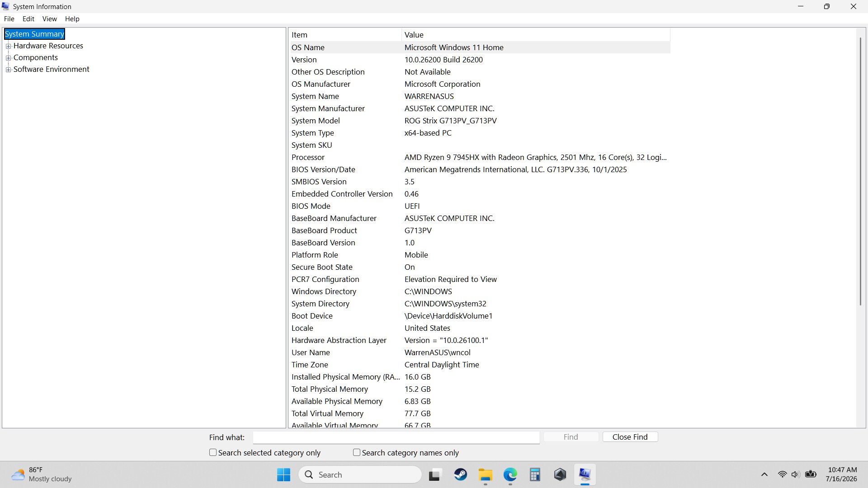Select the Hardware Resources category label
The image size is (868, 488).
click(x=48, y=46)
